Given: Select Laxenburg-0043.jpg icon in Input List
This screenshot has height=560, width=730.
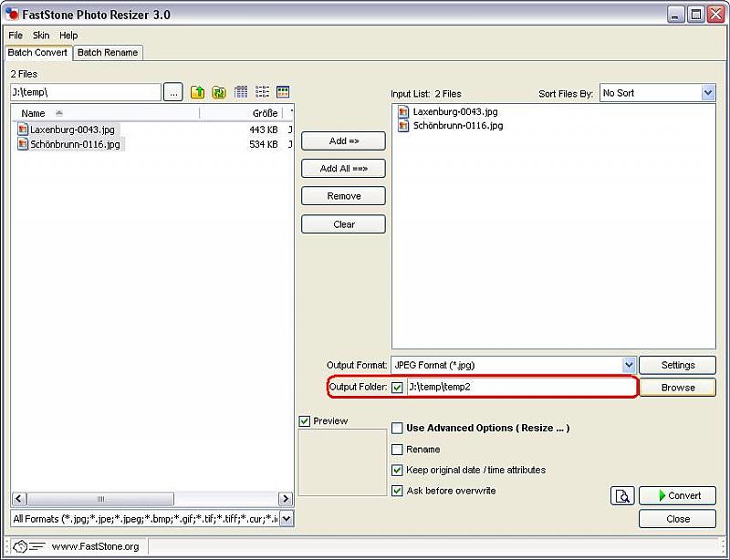Looking at the screenshot, I should point(404,111).
